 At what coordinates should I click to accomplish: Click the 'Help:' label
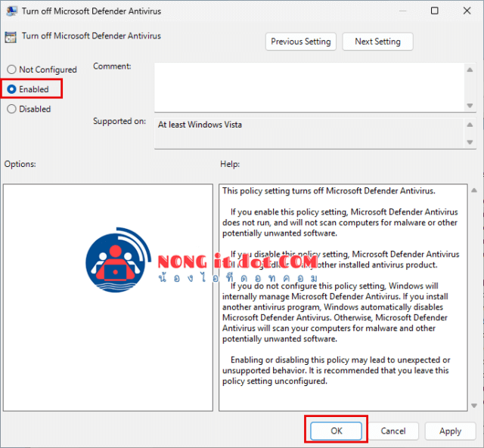[x=230, y=164]
